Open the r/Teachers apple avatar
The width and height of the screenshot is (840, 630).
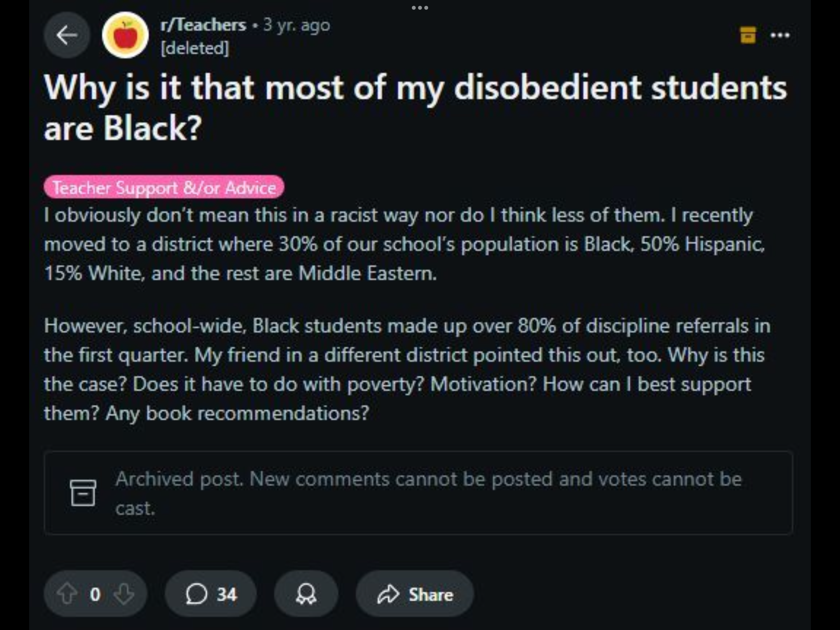pyautogui.click(x=125, y=35)
